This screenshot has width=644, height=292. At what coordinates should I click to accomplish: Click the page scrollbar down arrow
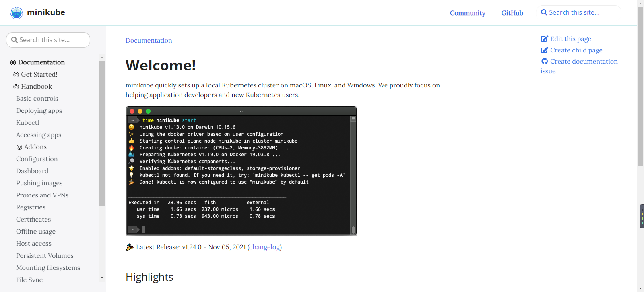[x=641, y=289]
